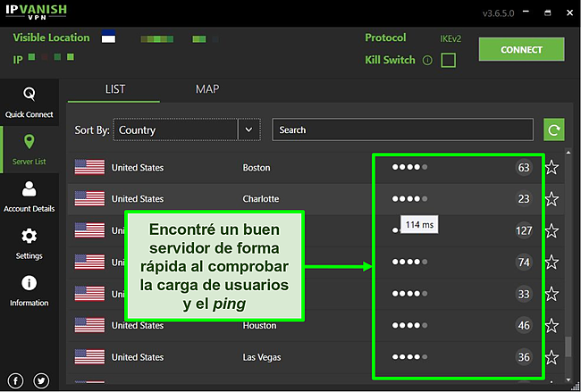Enable the Kill Switch checkbox
The height and width of the screenshot is (392, 581).
(449, 60)
